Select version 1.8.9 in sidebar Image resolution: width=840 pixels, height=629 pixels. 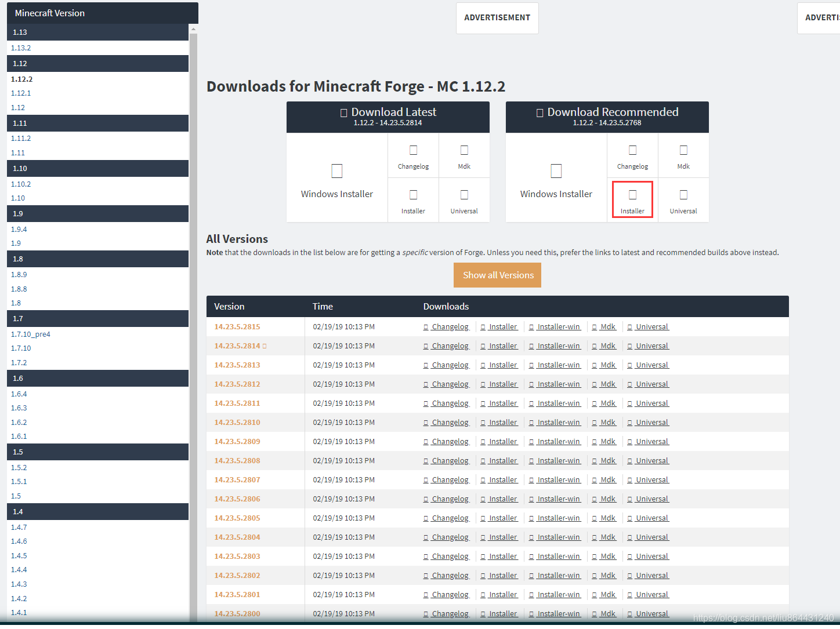click(19, 275)
